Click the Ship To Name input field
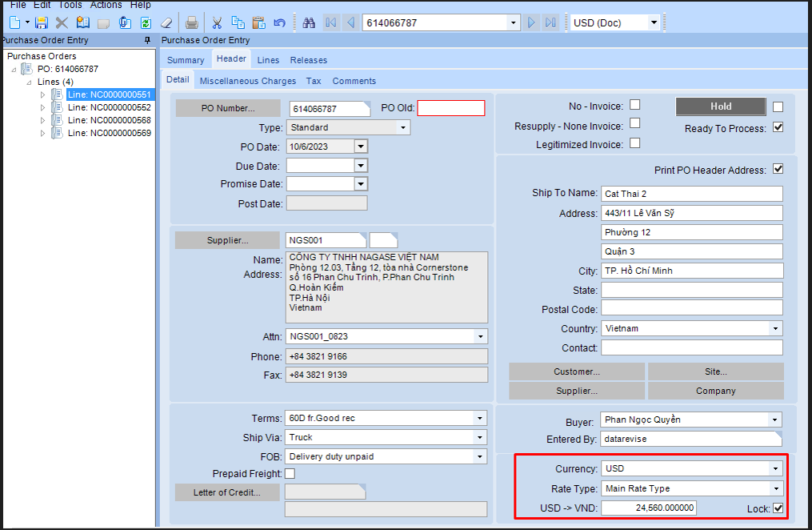Image resolution: width=812 pixels, height=530 pixels. [x=691, y=194]
